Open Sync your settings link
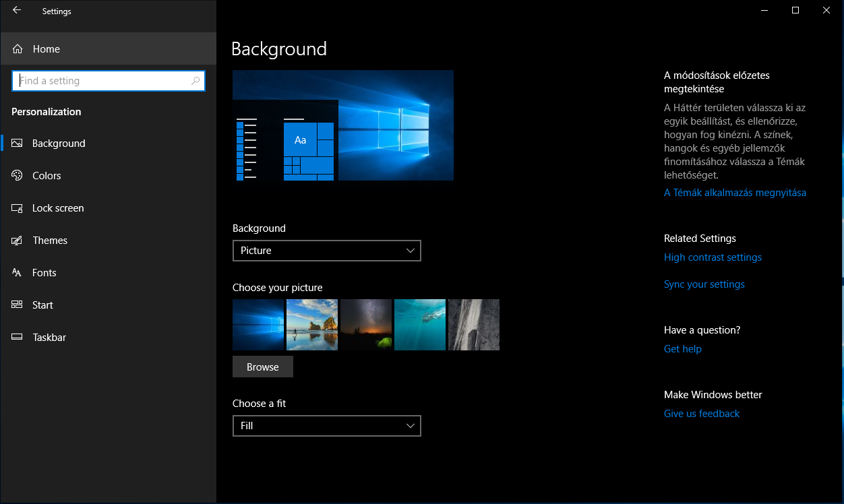 pos(704,284)
